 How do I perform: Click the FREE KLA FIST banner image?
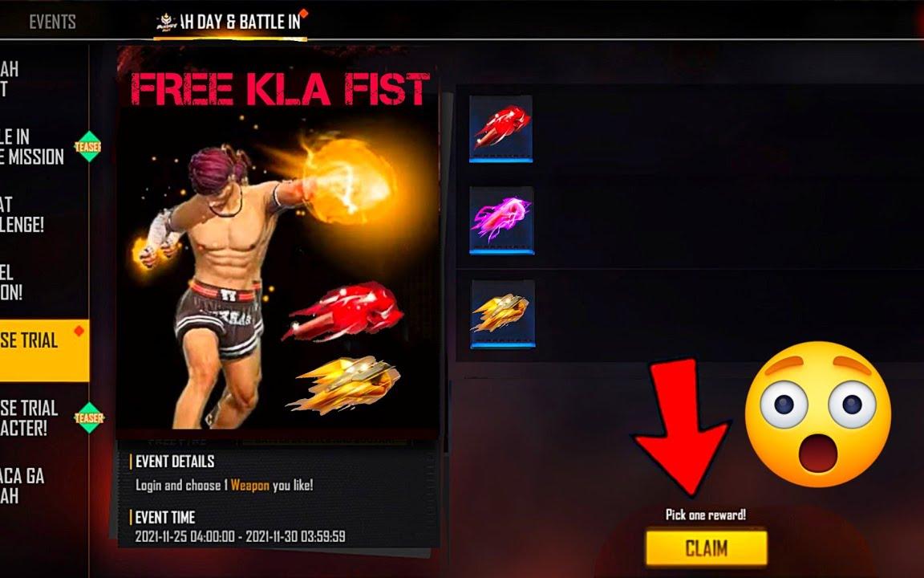coord(278,242)
